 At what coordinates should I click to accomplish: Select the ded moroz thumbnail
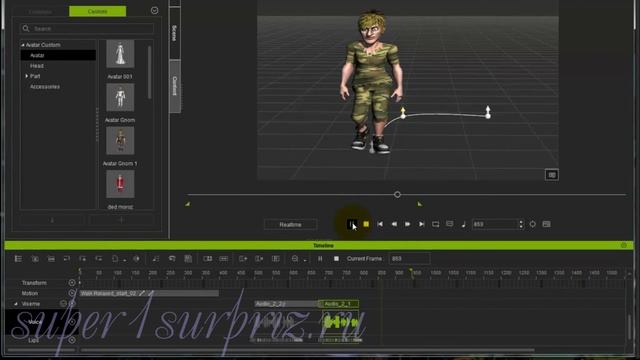coord(120,184)
